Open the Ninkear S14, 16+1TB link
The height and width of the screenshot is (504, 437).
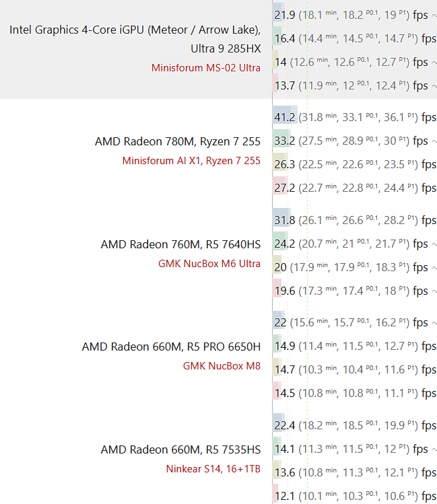(213, 468)
